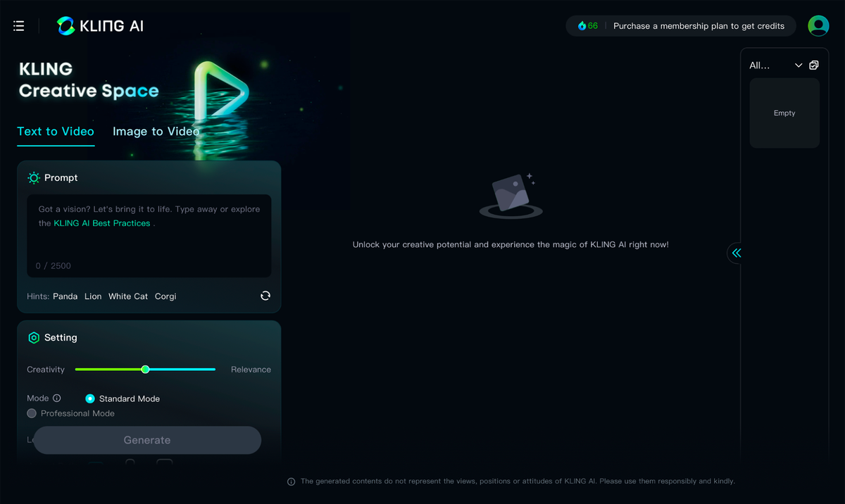
Task: Switch to Image to Video tab
Action: (x=156, y=132)
